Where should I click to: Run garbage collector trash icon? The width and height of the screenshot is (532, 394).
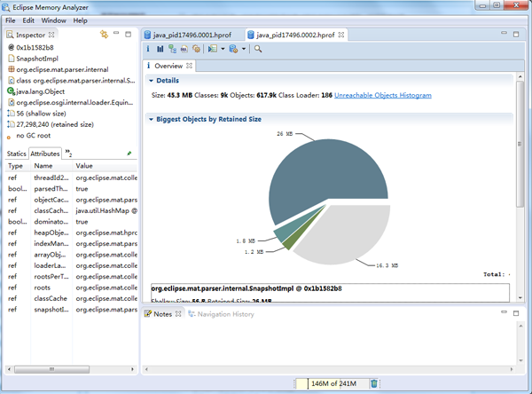[374, 383]
